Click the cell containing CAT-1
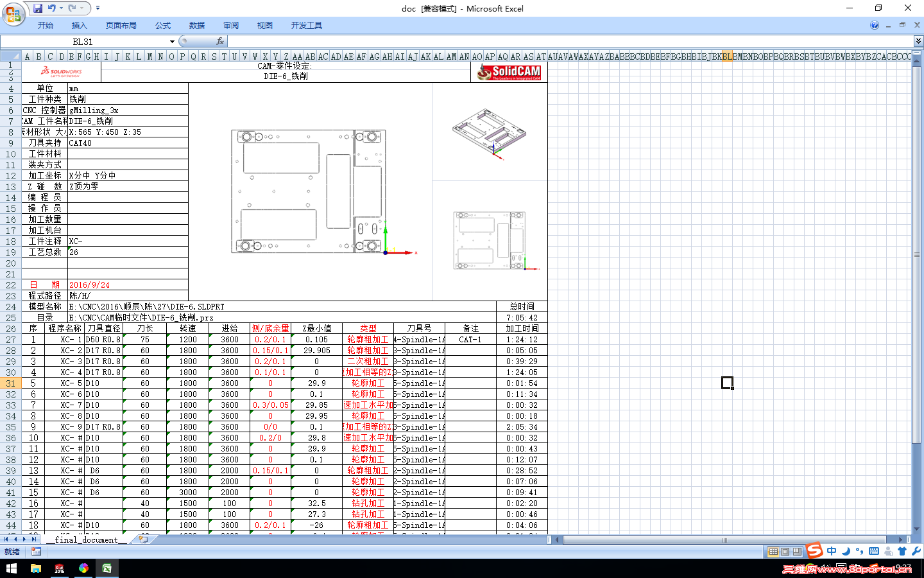Screen dimensions: 924x578 (x=470, y=340)
